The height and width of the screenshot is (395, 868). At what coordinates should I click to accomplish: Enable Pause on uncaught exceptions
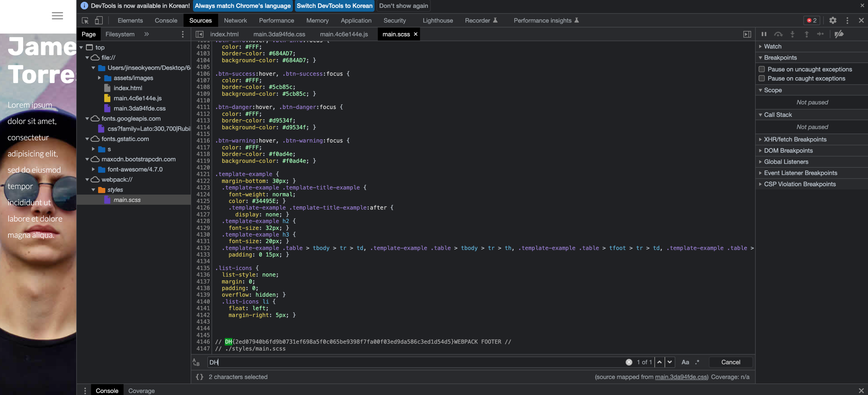[762, 69]
